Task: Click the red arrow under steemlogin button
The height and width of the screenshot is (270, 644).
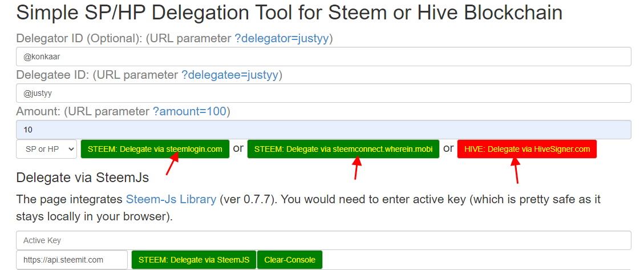Action: (172, 164)
